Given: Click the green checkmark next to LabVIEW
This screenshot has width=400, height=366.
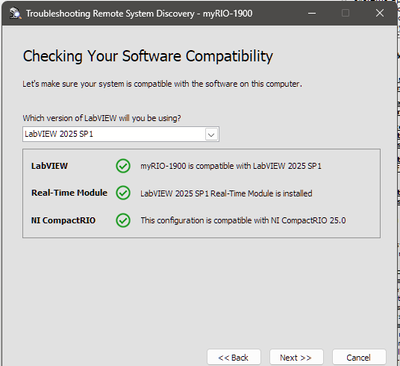Looking at the screenshot, I should point(123,166).
